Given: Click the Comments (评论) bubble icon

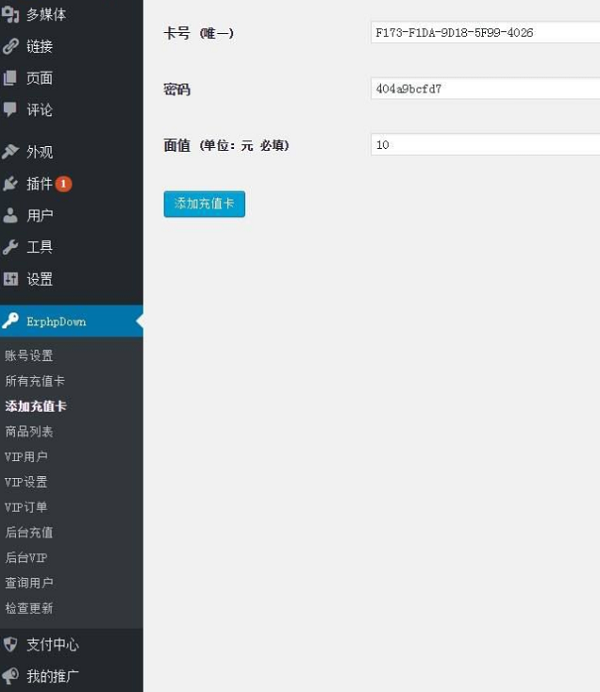Looking at the screenshot, I should pos(10,109).
